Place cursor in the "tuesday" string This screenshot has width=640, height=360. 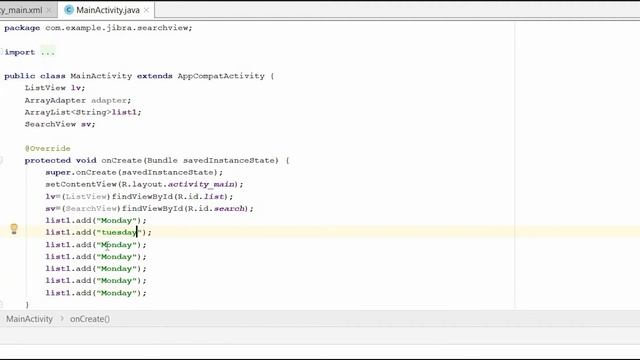118,232
